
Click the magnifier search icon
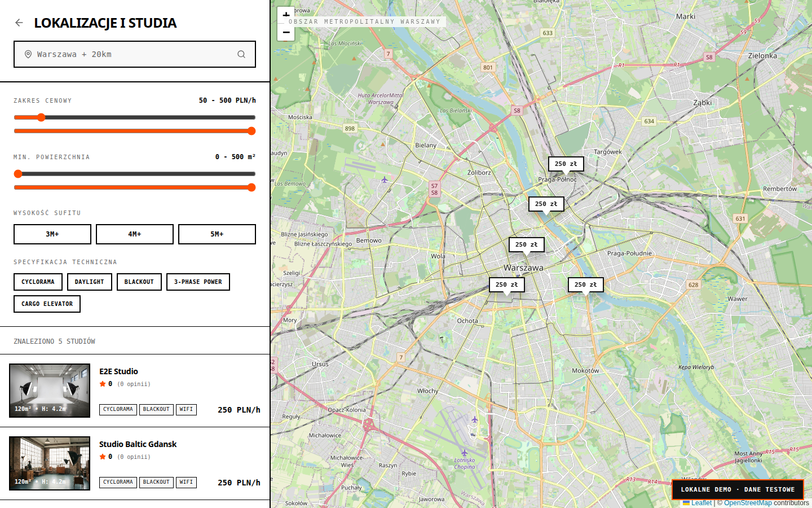(241, 54)
